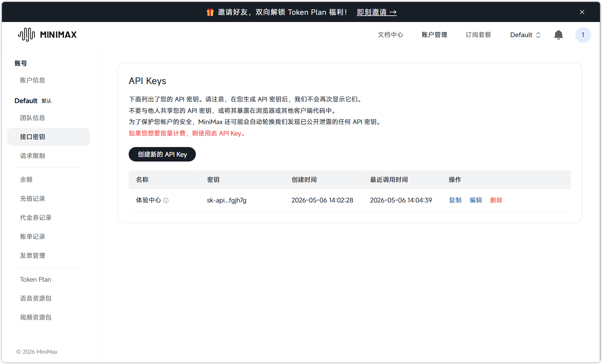Click the 名称 column header

point(142,180)
